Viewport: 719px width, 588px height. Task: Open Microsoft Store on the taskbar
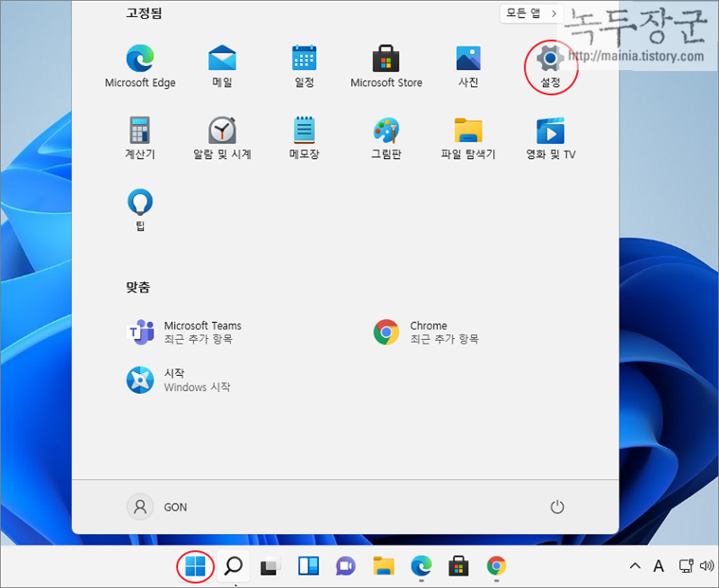pos(458,566)
